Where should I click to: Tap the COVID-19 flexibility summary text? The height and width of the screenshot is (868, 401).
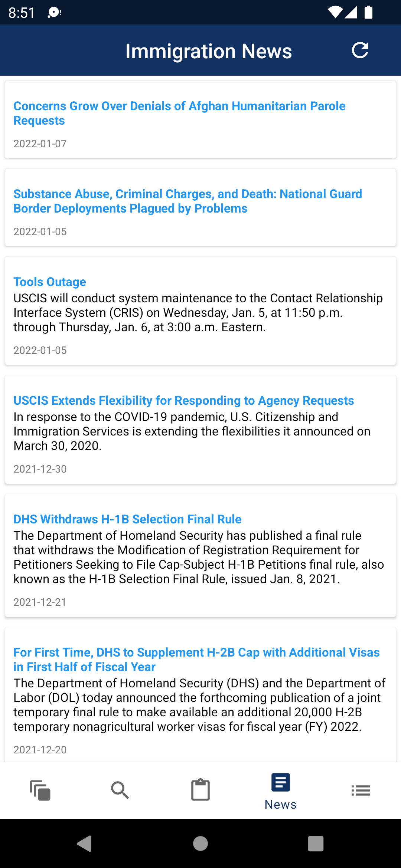(x=192, y=431)
